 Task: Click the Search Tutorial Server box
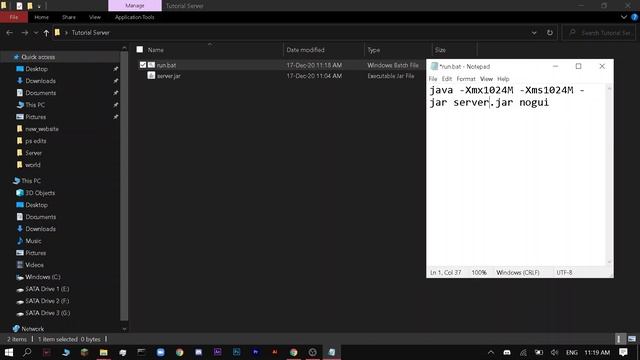(x=599, y=33)
